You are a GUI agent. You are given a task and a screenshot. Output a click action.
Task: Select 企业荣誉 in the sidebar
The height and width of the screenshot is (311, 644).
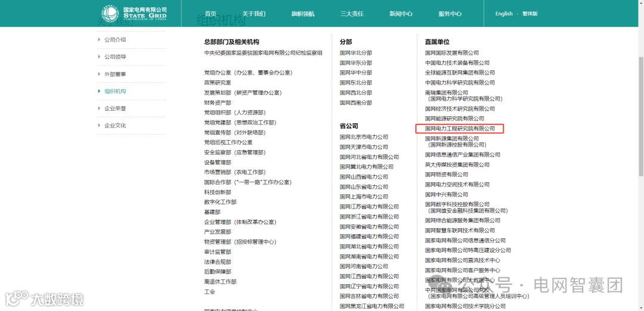point(115,108)
